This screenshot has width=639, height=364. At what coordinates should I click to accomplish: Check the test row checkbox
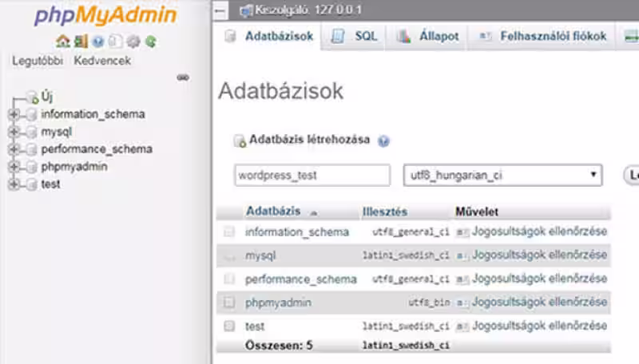229,326
